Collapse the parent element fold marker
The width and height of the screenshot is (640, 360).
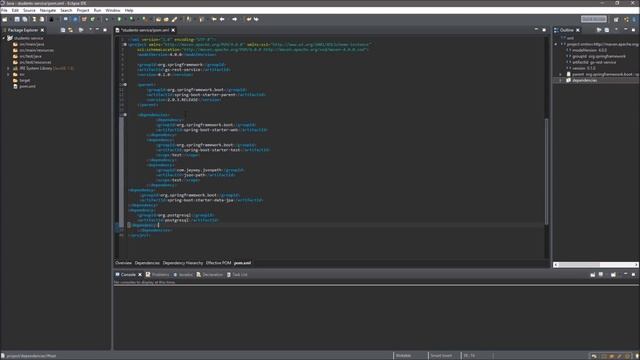125,84
